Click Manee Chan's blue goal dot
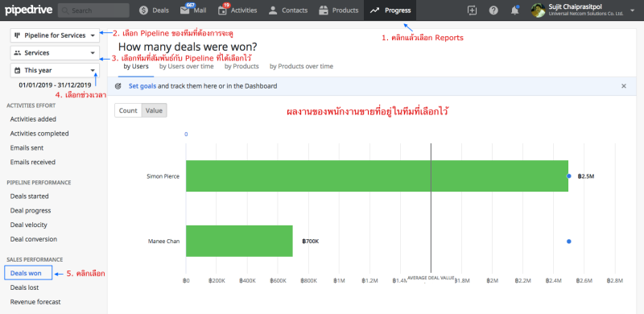This screenshot has width=644, height=314. 569,242
